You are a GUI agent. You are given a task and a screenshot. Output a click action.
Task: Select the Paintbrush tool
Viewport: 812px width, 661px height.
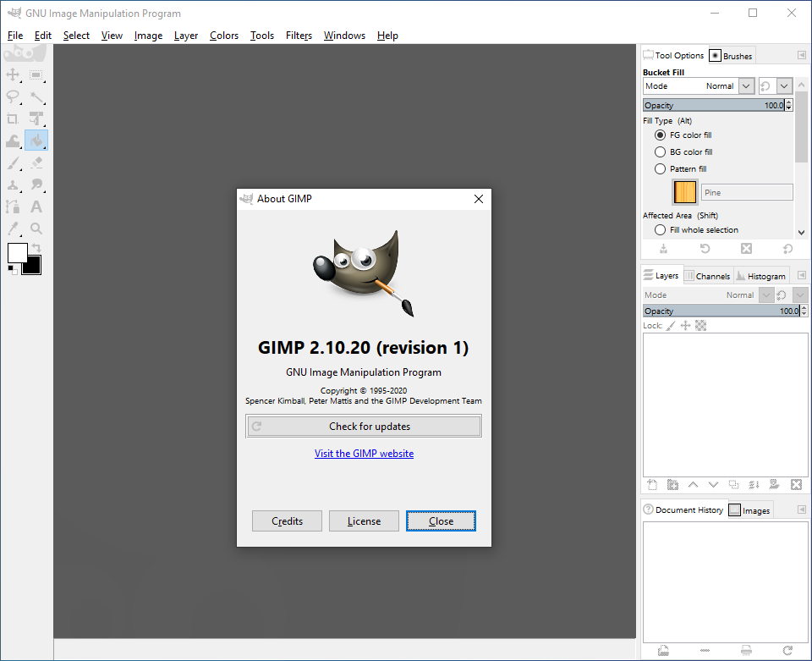[x=13, y=162]
